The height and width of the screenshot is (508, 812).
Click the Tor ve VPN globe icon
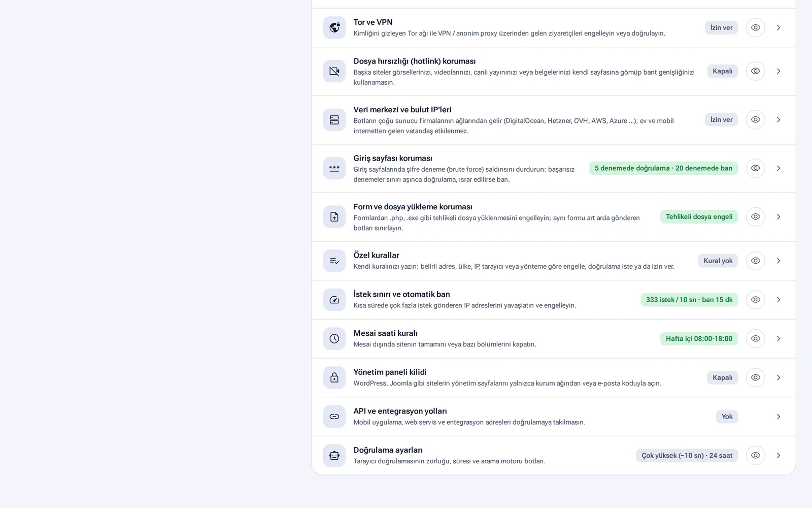[x=334, y=27]
